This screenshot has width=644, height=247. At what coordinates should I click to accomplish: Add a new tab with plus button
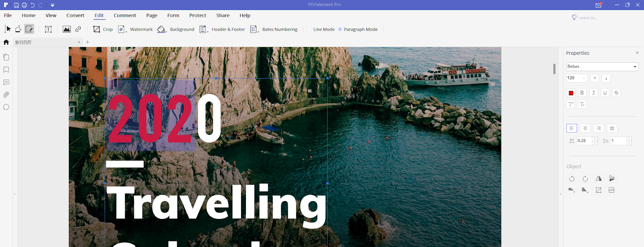(87, 42)
